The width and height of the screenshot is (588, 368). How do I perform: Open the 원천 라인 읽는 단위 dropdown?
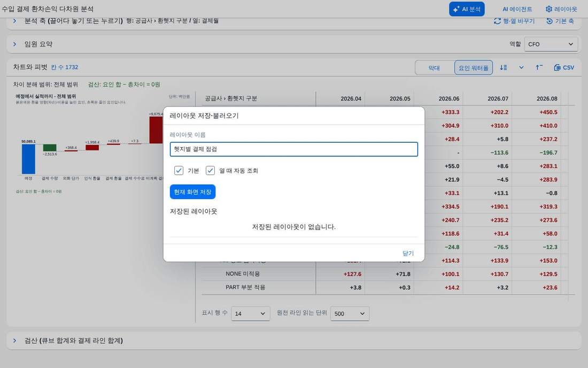(350, 313)
